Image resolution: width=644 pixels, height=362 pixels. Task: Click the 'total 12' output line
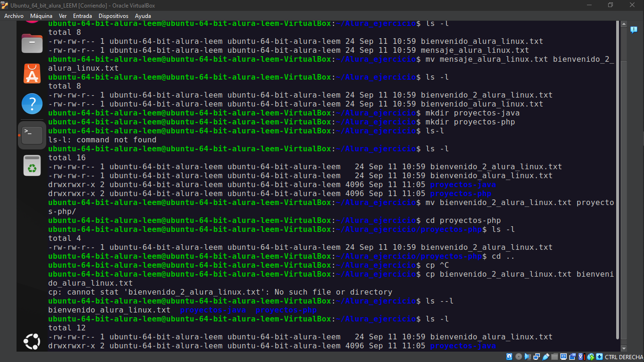[x=67, y=328]
